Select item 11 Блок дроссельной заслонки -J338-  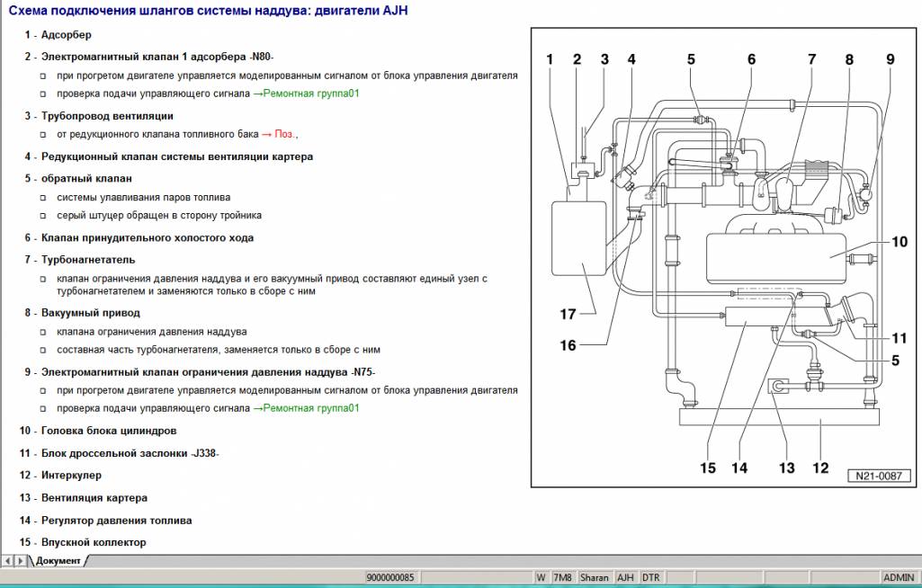(130, 453)
